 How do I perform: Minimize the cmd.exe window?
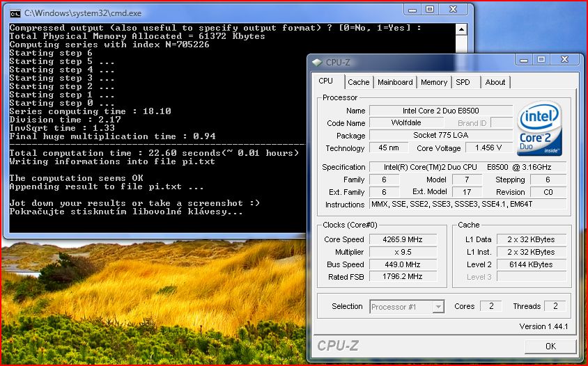pyautogui.click(x=412, y=10)
